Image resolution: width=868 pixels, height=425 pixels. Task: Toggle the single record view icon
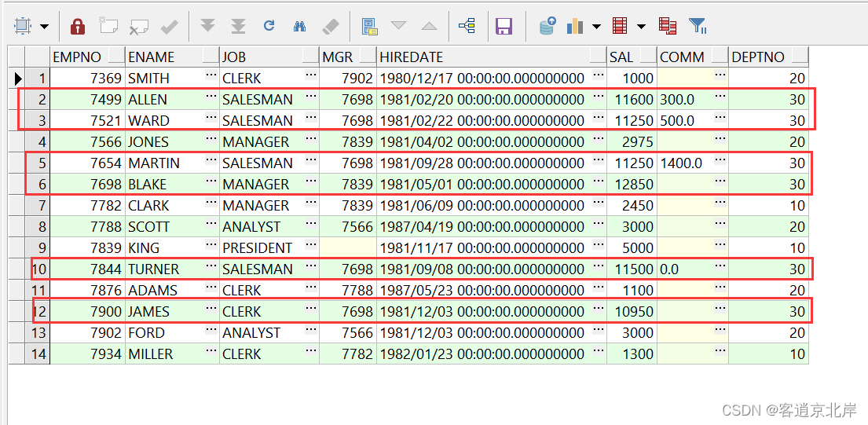(368, 26)
